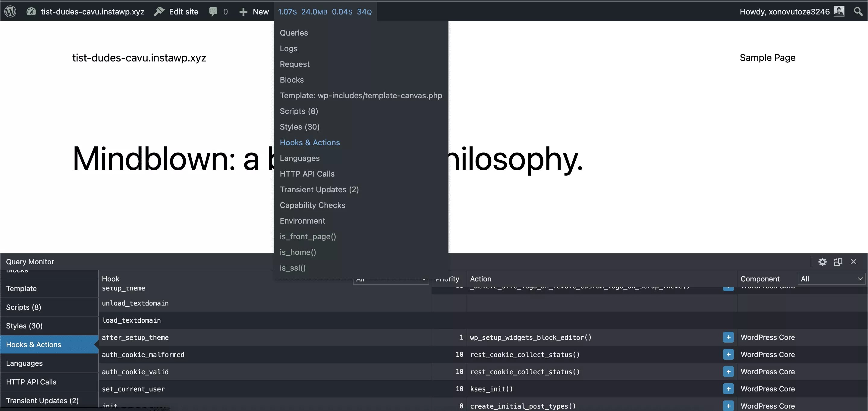Toggle the plus expand button for after_setup_theme row
Image resolution: width=868 pixels, height=411 pixels.
point(728,337)
